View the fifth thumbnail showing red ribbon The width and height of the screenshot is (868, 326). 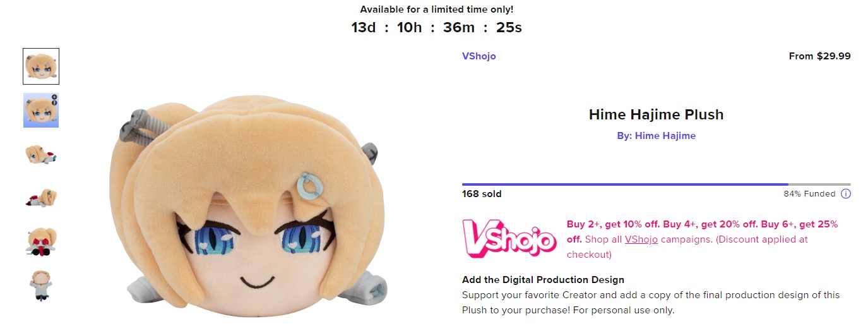(x=41, y=242)
